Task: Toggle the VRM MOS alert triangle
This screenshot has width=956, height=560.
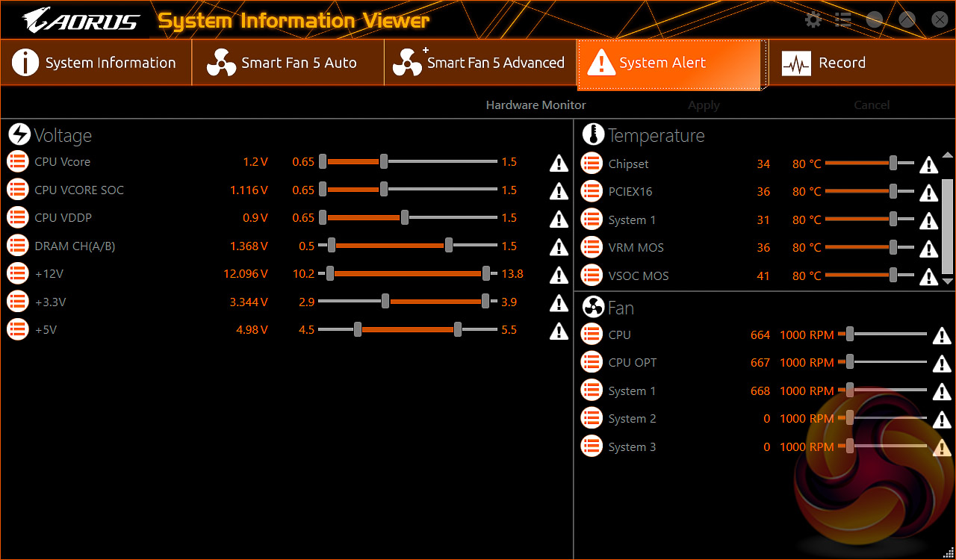Action: [928, 249]
